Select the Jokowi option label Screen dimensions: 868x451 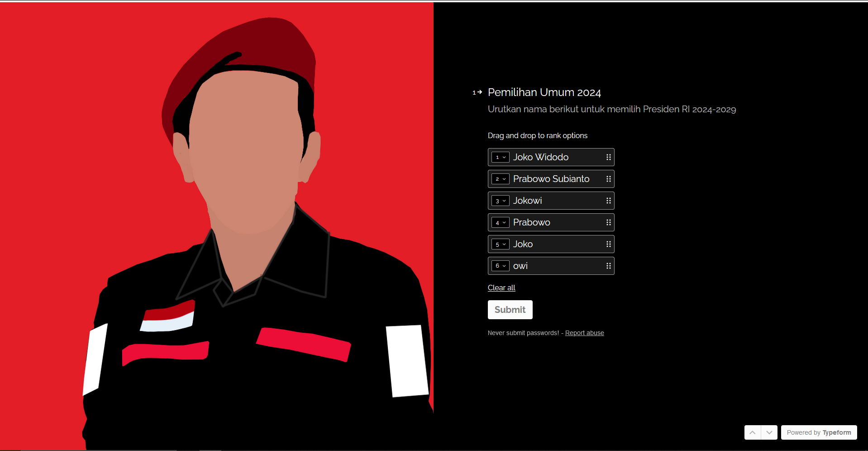click(528, 201)
